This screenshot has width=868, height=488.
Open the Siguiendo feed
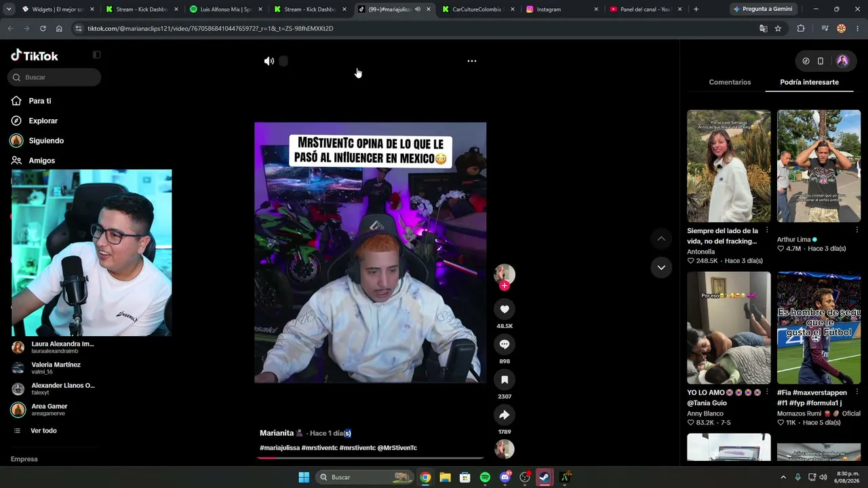point(46,140)
